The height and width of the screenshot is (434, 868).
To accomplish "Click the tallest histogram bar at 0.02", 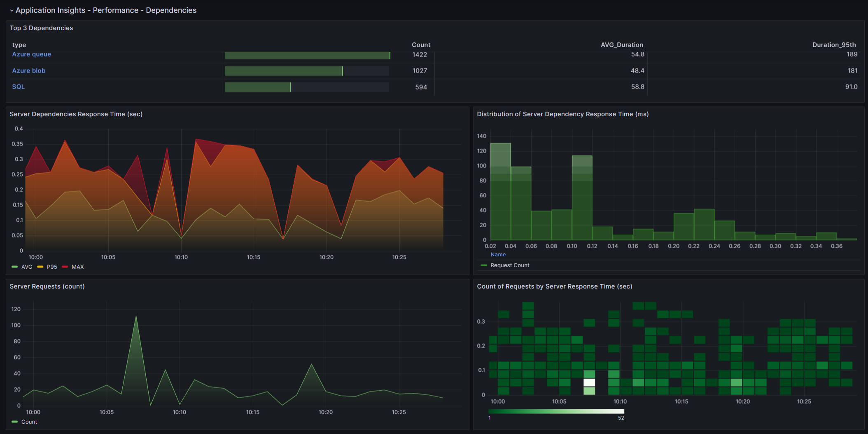I will pos(501,192).
